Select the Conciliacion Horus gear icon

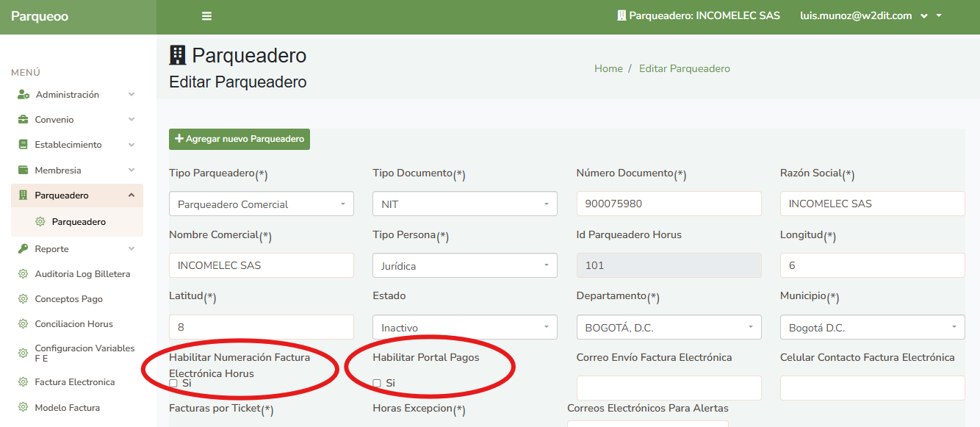(21, 323)
